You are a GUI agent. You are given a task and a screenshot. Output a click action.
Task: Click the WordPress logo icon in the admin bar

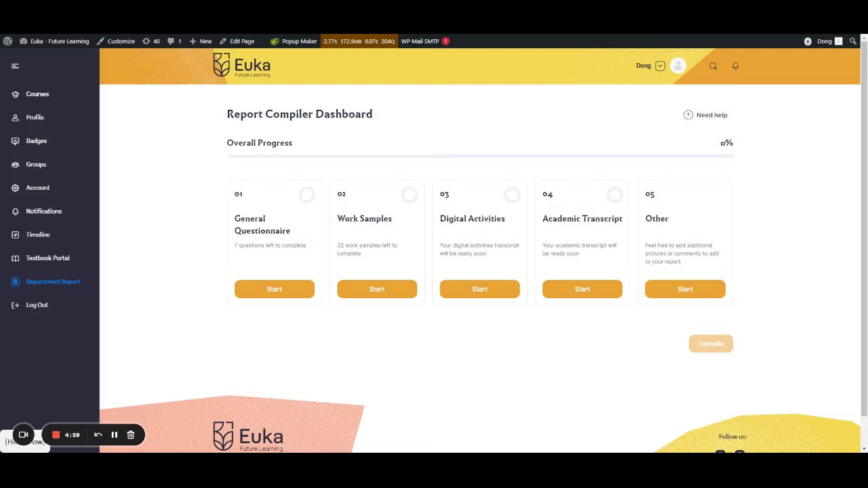[x=7, y=41]
